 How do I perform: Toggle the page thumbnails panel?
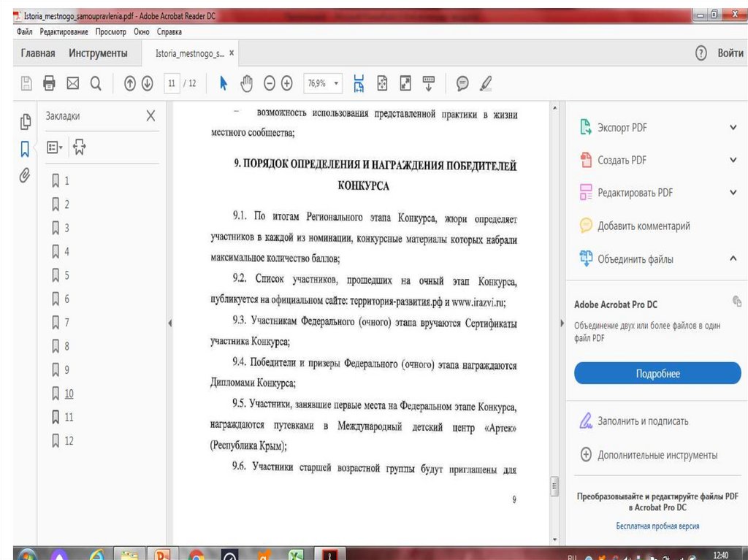point(25,122)
